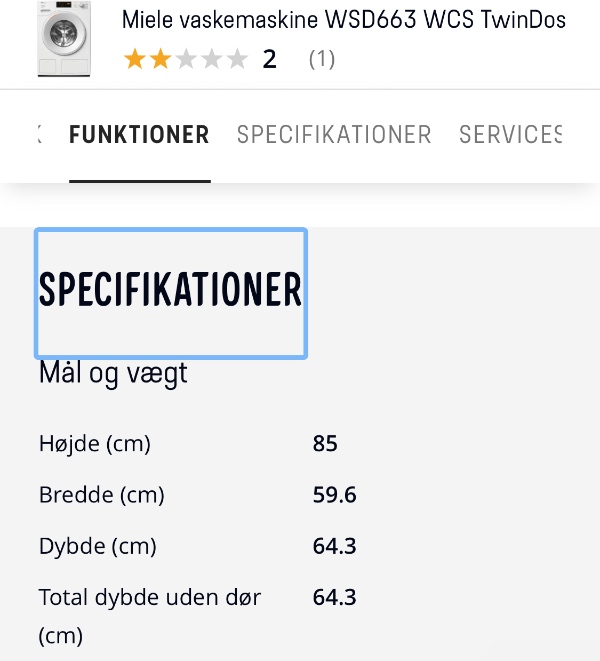Click the Bredde value 59.6
Screen dimensions: 600x661
pos(335,495)
